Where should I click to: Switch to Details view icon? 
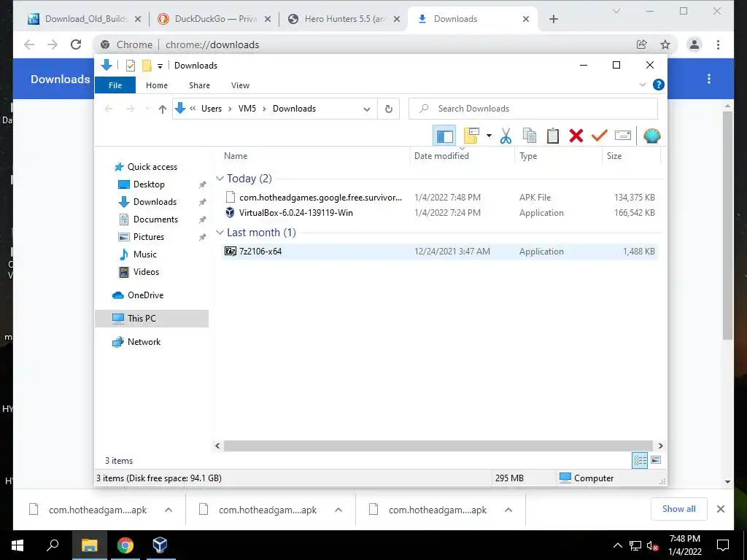(x=640, y=461)
